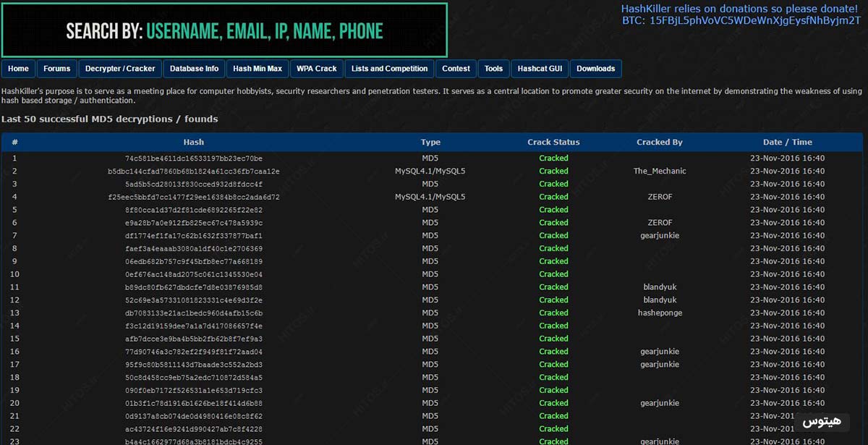Click hash db7083133e21ac1bedc960d4afb15c6b
Image resolution: width=868 pixels, height=445 pixels.
tap(194, 313)
